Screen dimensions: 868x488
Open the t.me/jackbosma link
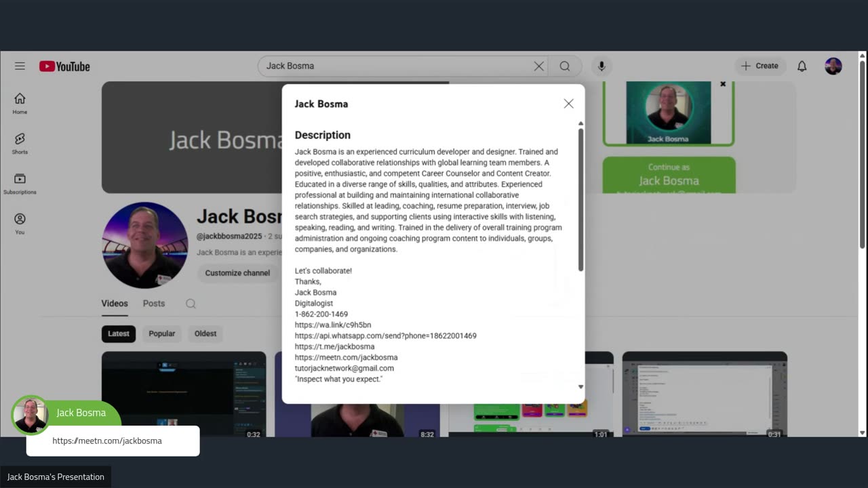(x=334, y=346)
